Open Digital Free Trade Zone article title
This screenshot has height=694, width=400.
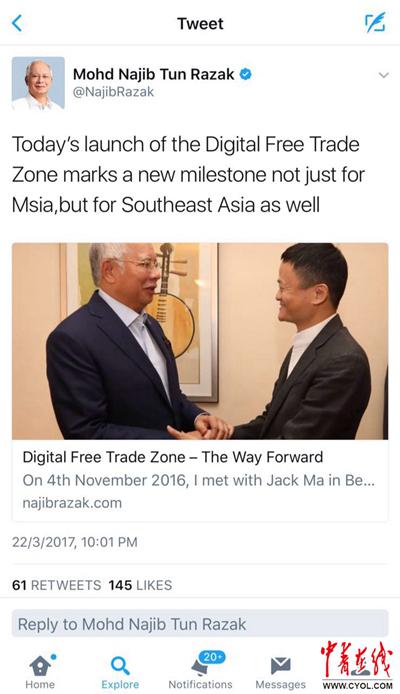coord(173,457)
